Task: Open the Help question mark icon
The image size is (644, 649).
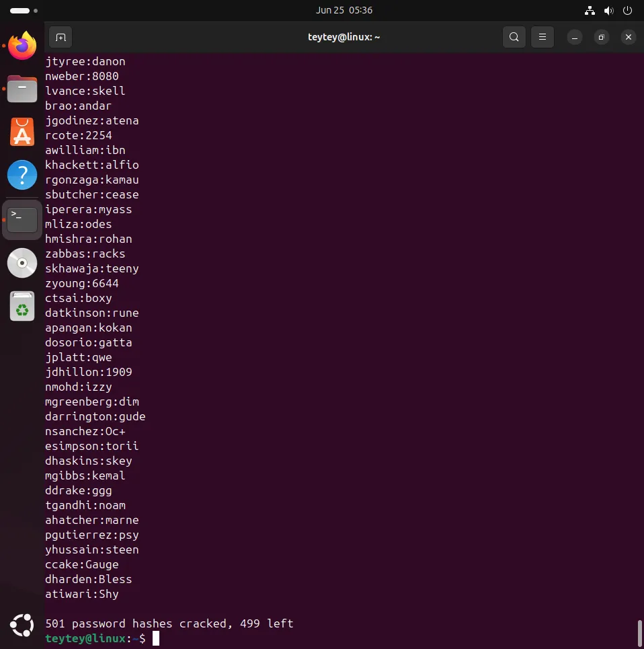Action: pyautogui.click(x=22, y=175)
